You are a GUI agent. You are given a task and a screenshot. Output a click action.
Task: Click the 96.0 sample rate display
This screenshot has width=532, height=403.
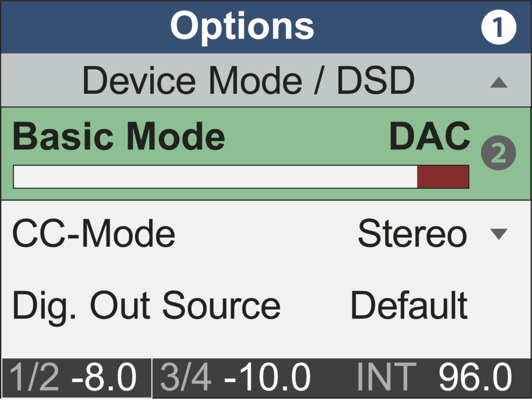pyautogui.click(x=474, y=377)
